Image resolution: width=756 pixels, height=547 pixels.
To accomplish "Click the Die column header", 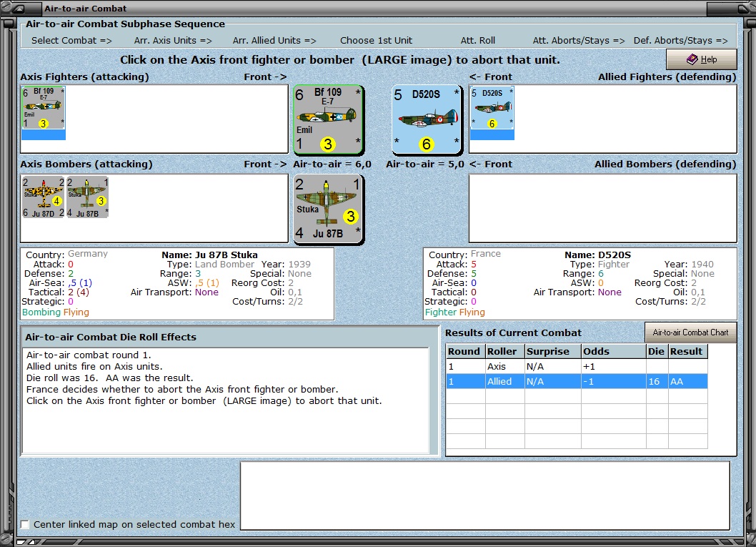I will (x=657, y=351).
